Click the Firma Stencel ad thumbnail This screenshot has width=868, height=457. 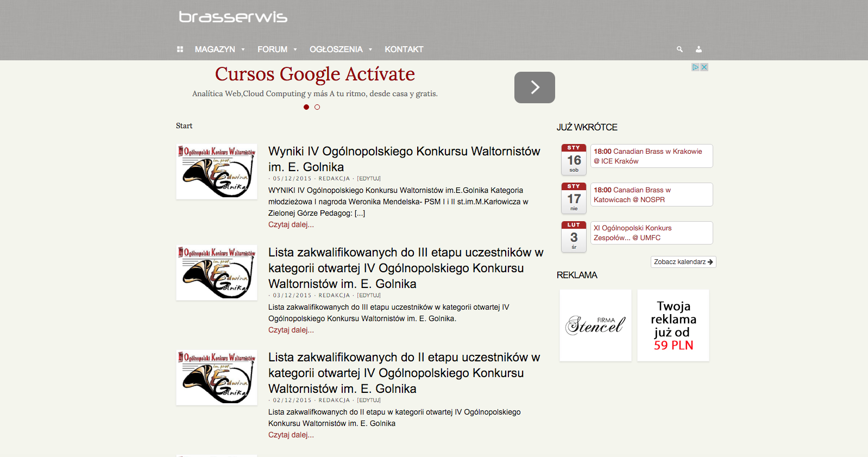click(595, 325)
